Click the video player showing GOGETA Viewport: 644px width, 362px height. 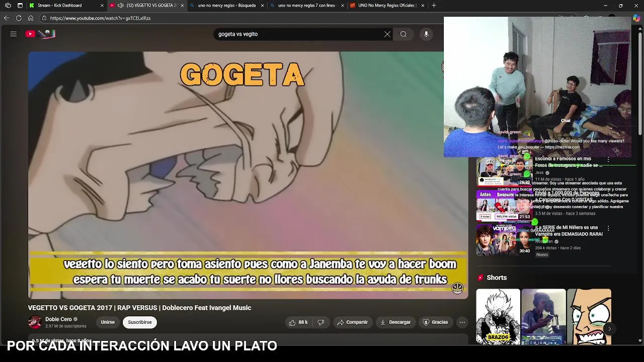[x=248, y=175]
